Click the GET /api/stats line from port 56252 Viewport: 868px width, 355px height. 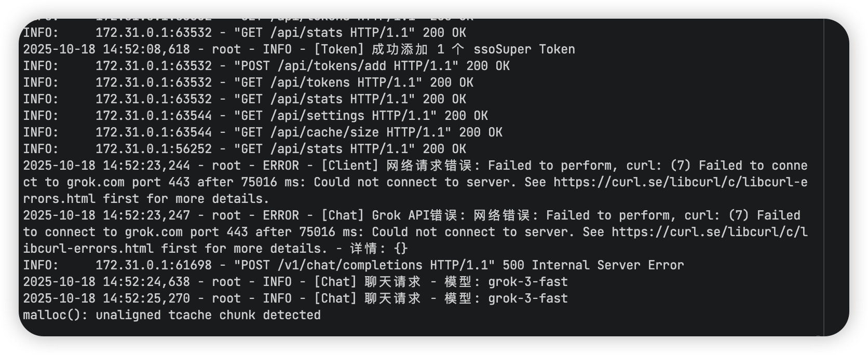coord(245,149)
